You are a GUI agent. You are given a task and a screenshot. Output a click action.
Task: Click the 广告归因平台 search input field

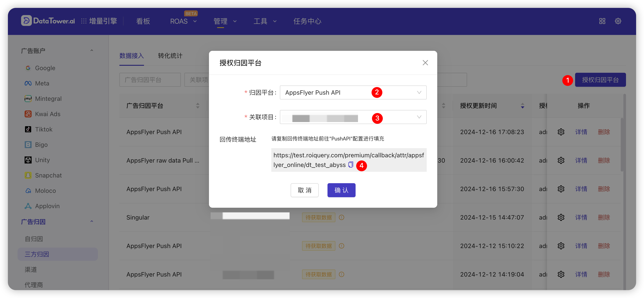[x=150, y=80]
